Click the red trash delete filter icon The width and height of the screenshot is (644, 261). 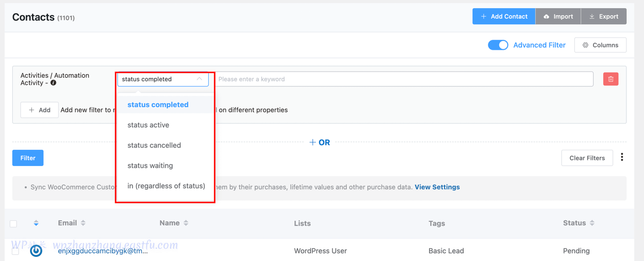[610, 79]
